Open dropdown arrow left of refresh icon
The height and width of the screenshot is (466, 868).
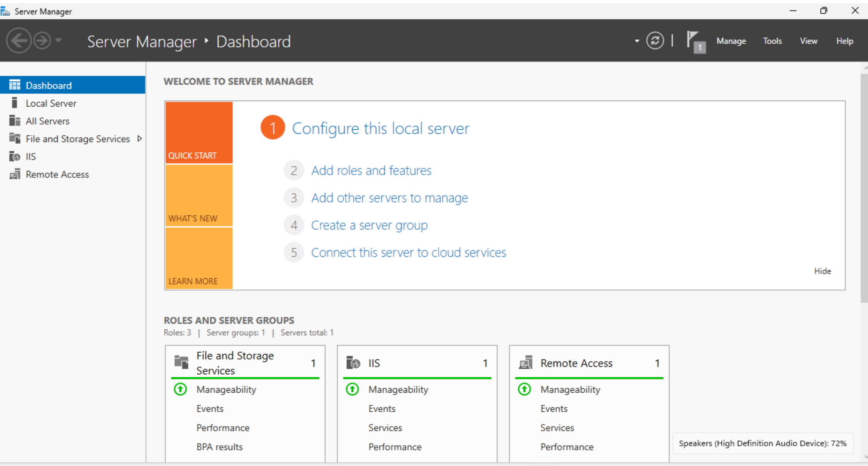point(637,41)
